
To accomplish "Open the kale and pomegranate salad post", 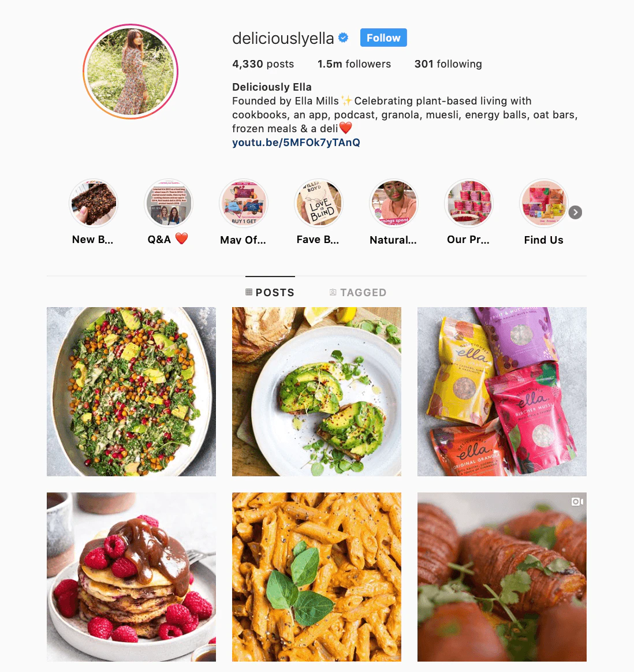I will (131, 391).
